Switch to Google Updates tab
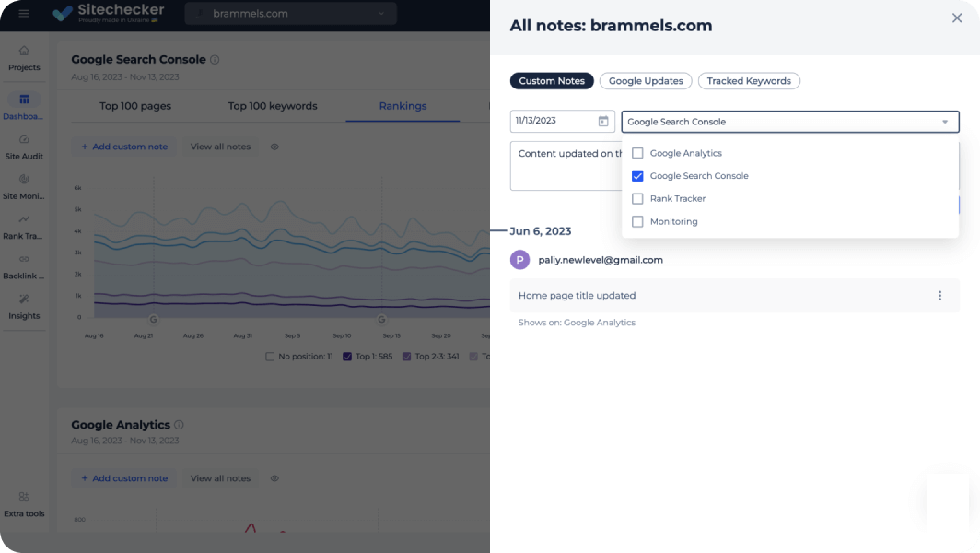The width and height of the screenshot is (980, 553). click(646, 81)
